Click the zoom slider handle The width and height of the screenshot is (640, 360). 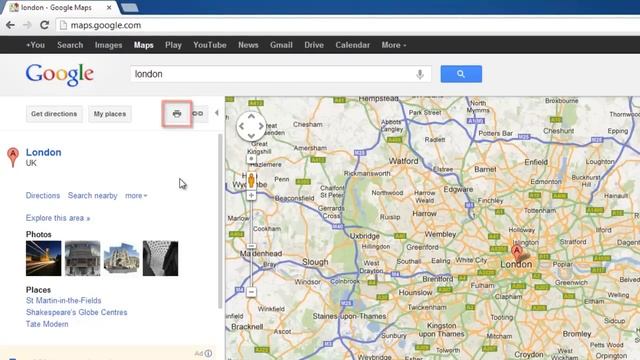pos(251,246)
